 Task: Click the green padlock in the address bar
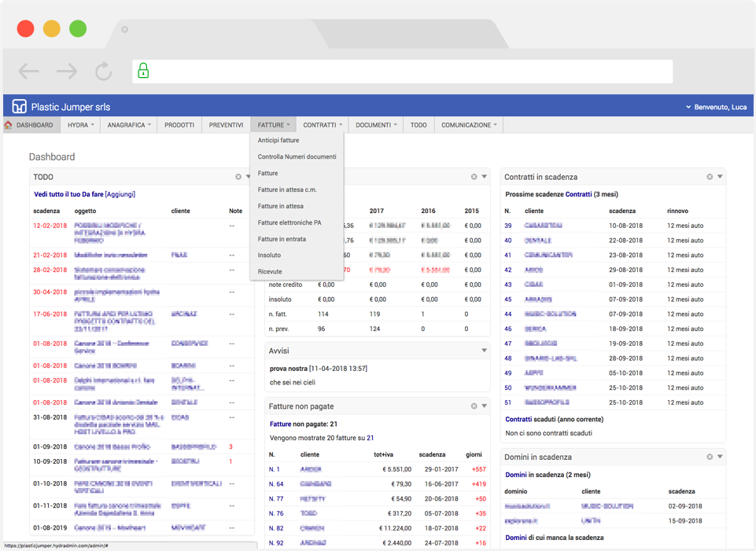point(143,71)
